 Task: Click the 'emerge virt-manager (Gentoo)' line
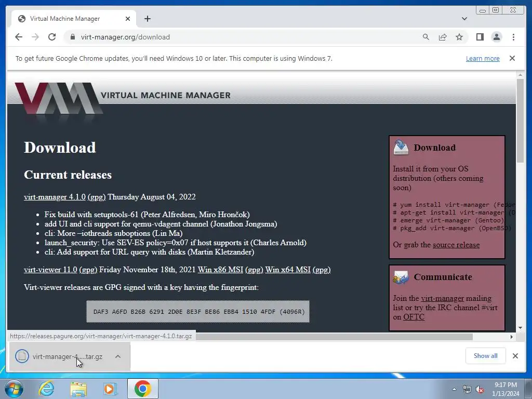click(448, 220)
